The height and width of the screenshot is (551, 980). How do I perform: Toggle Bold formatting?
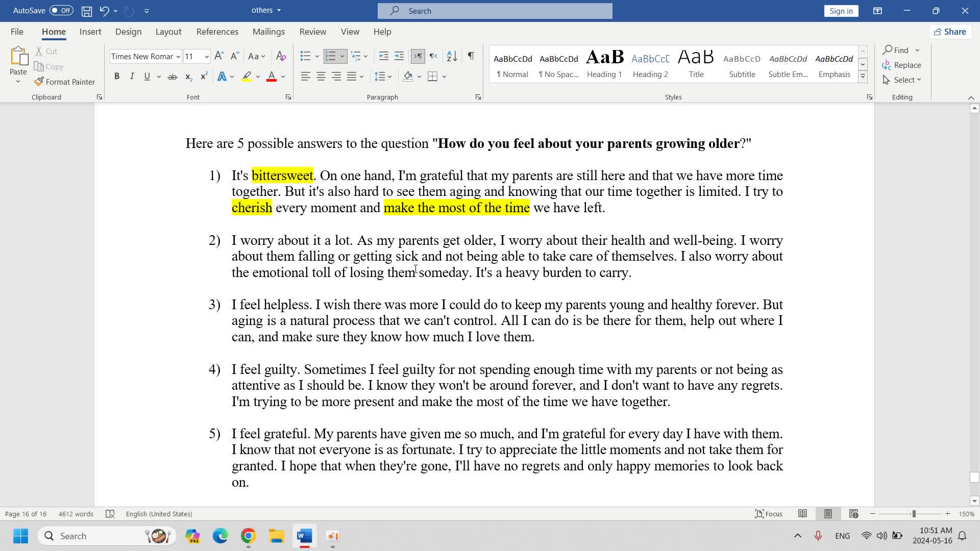[x=117, y=77]
